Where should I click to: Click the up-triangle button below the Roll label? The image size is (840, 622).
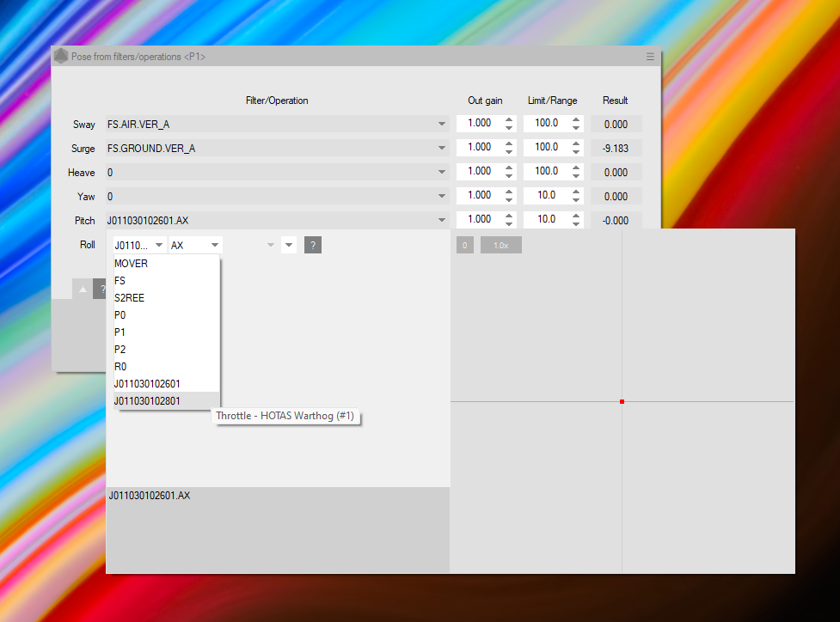tap(83, 290)
